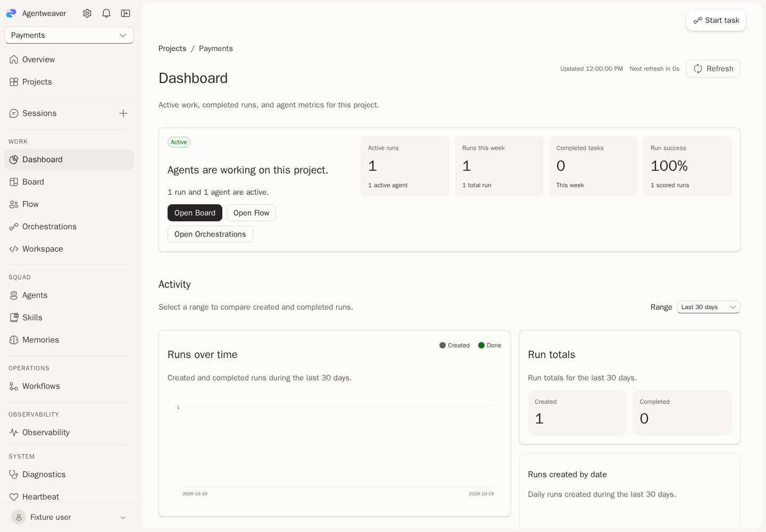Viewport: 766px width, 532px height.
Task: Refresh the dashboard data
Action: [713, 69]
